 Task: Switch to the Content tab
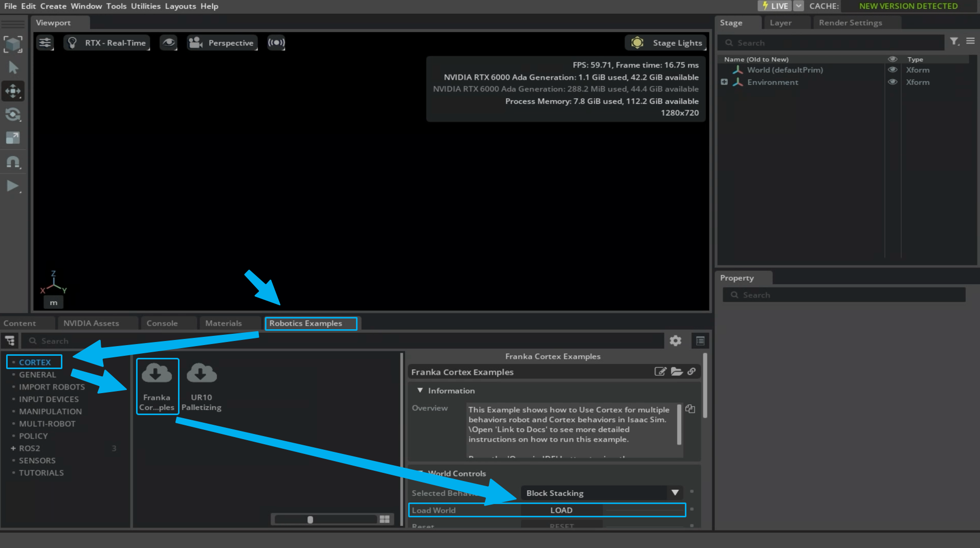click(x=19, y=323)
